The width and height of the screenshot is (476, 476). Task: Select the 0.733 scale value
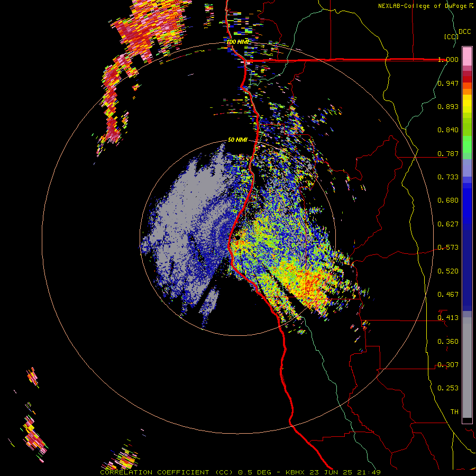pyautogui.click(x=448, y=177)
